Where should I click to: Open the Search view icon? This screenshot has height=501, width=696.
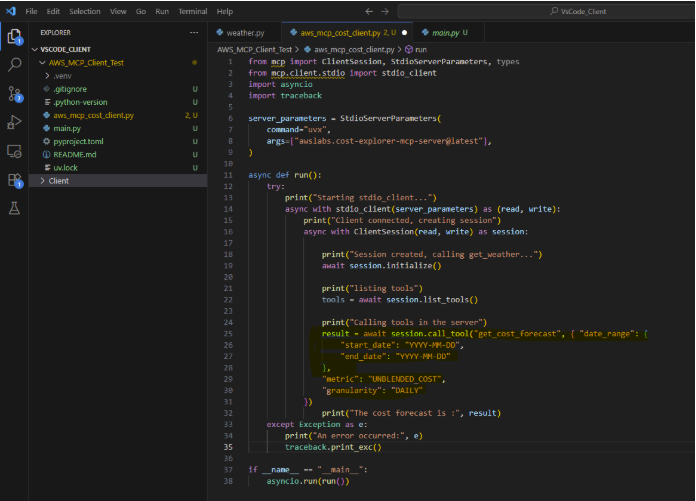(x=14, y=65)
